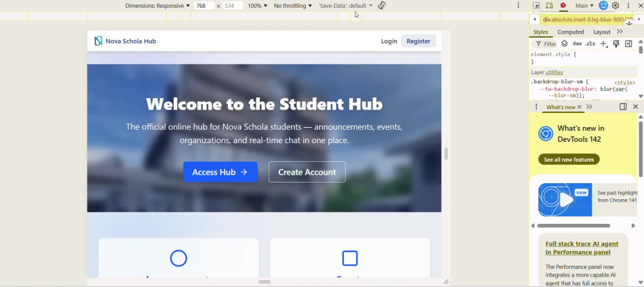Viewport: 644px width, 287px height.
Task: Toggle the computed styles sidebar icon
Action: coord(629,44)
